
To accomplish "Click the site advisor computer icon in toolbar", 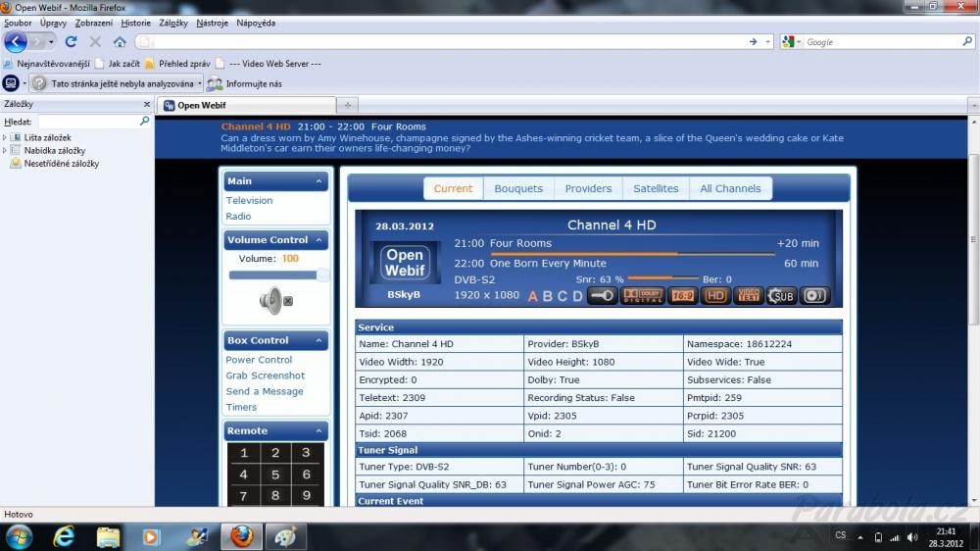I will tap(11, 83).
